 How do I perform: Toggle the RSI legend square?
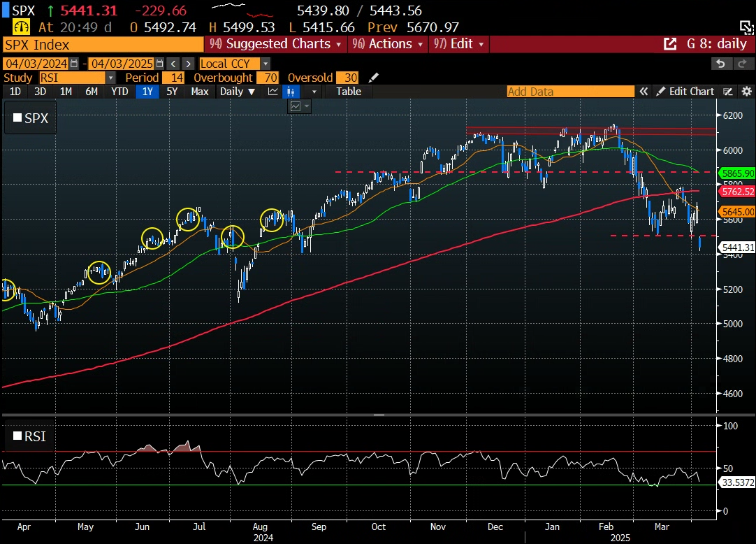[17, 436]
